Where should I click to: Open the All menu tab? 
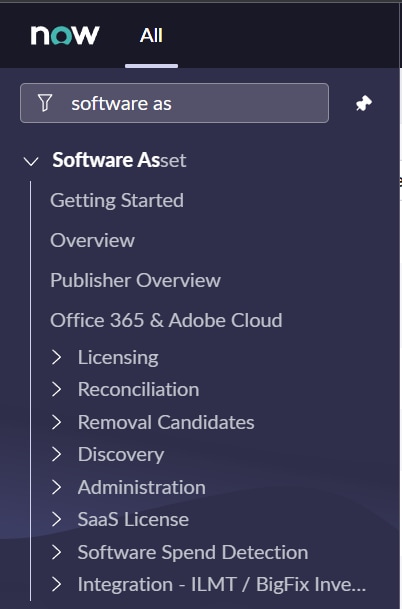151,36
